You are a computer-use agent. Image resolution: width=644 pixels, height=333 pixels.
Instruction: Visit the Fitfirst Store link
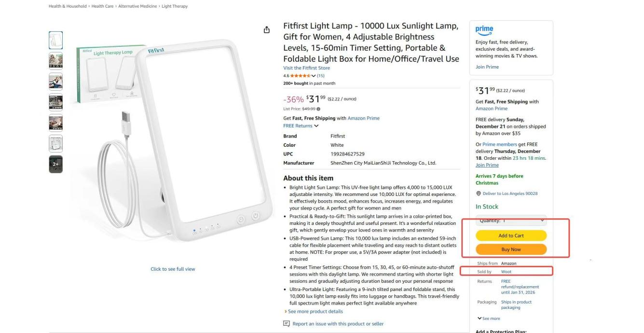[306, 68]
